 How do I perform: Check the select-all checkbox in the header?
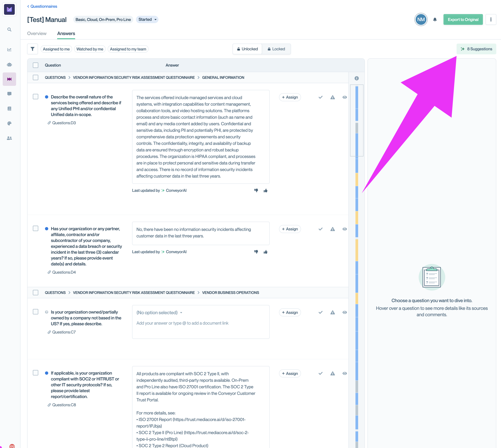[36, 65]
